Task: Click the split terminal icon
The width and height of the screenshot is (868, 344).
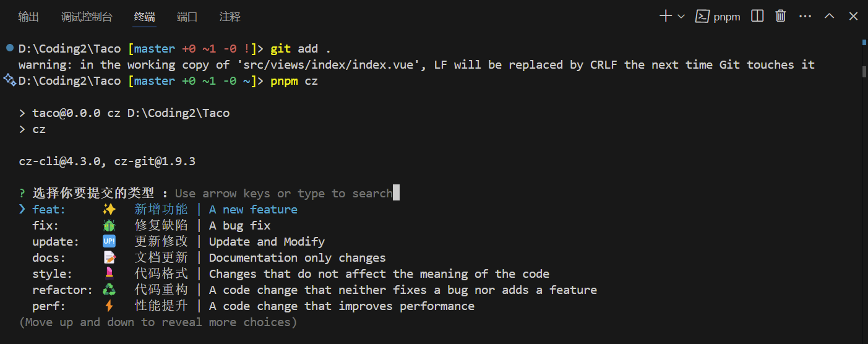Action: tap(757, 17)
